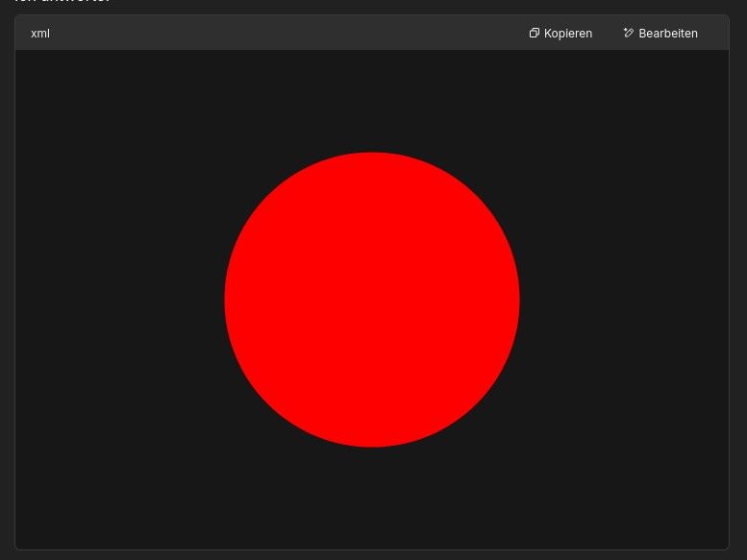Viewport: 747px width, 560px height.
Task: Click the top edge of the red circle
Action: coord(372,154)
